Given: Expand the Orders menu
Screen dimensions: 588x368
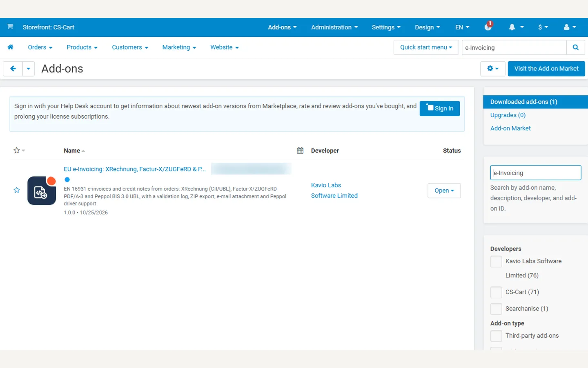Looking at the screenshot, I should [40, 47].
